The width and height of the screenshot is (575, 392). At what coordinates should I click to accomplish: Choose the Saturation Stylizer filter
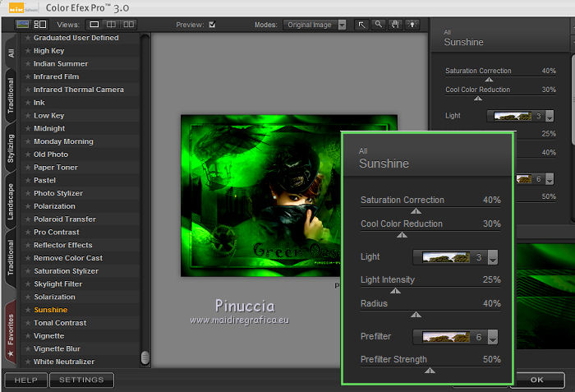[x=66, y=271]
